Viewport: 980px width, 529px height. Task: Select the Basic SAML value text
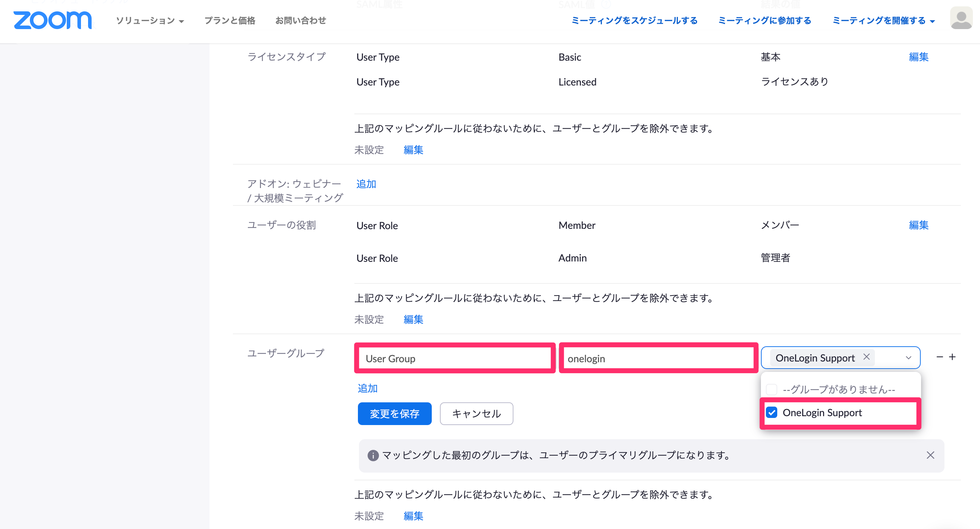(x=570, y=57)
